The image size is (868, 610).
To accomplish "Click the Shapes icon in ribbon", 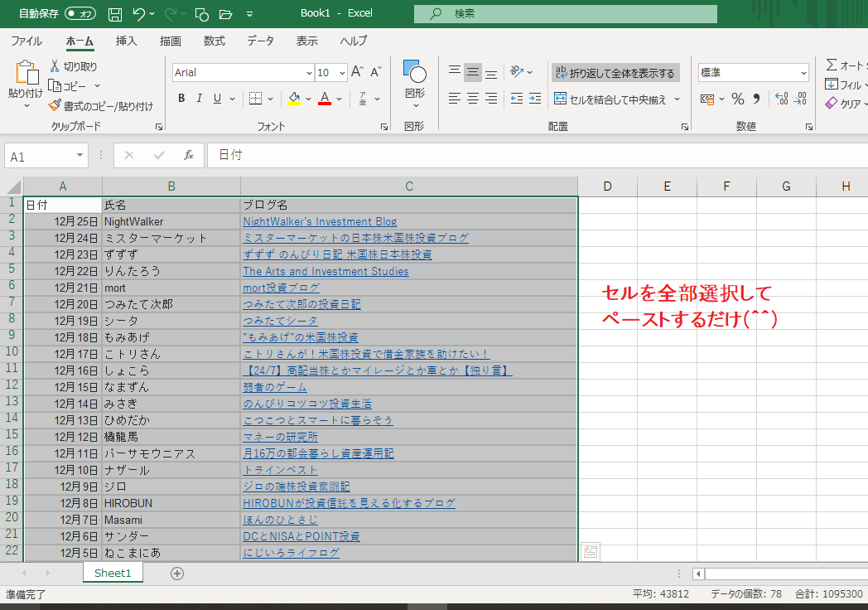I will pos(415,71).
